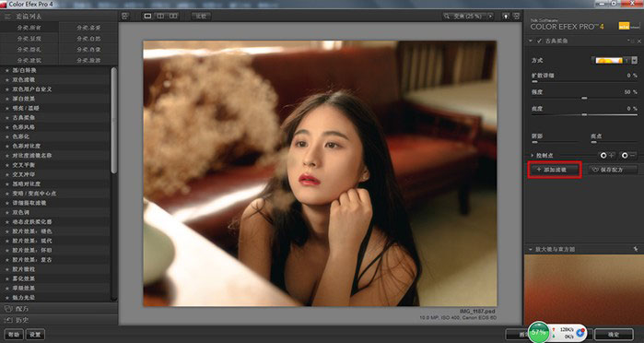Collapse the 放大镜与直方图 panel
The width and height of the screenshot is (644, 343).
click(531, 249)
